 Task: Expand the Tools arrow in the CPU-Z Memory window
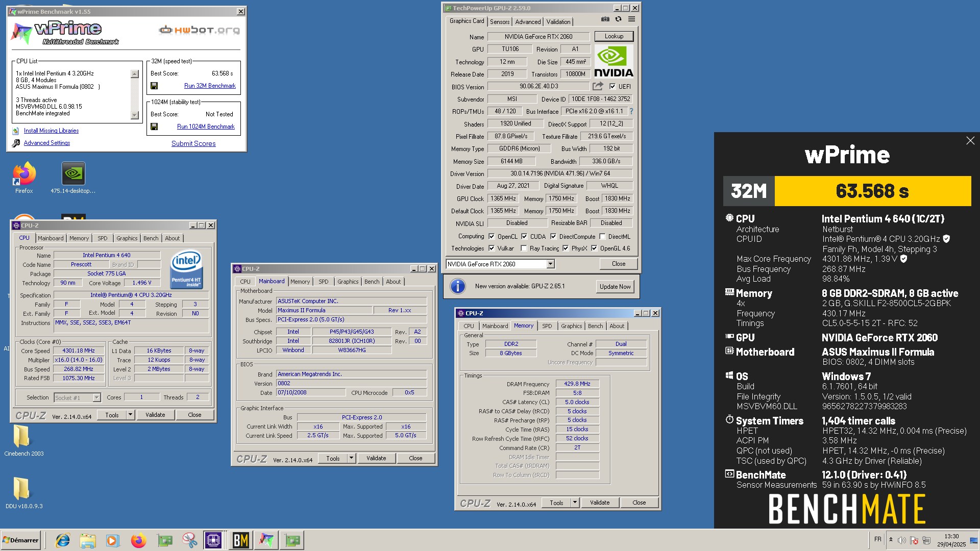[575, 503]
